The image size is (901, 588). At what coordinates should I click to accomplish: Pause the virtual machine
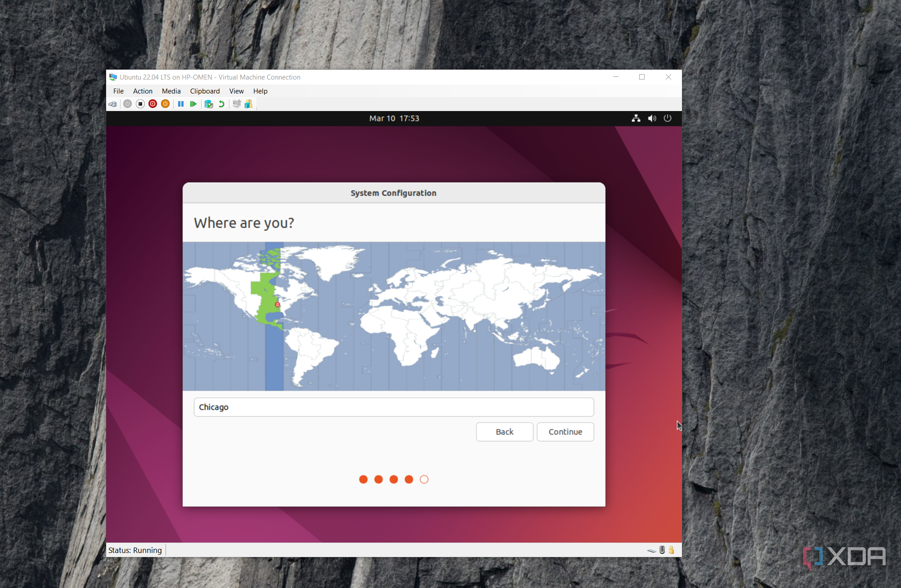pyautogui.click(x=181, y=104)
